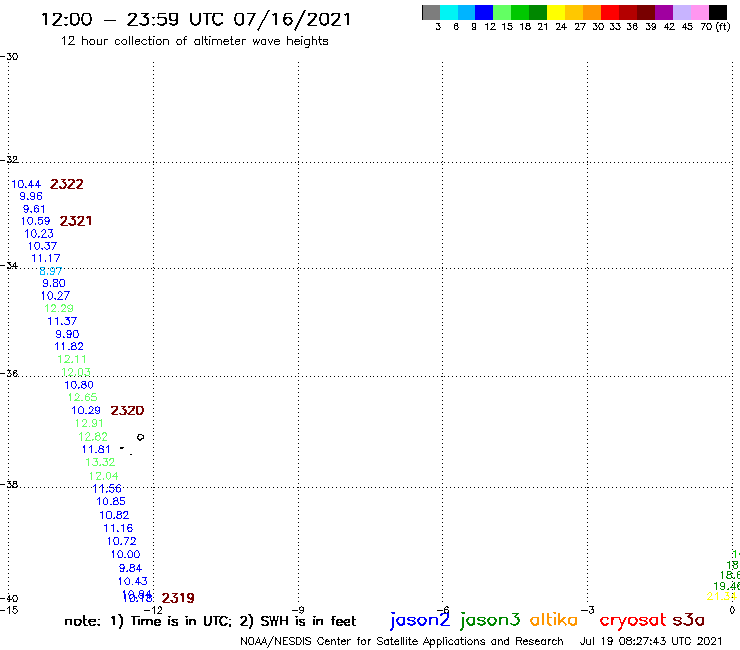
Task: Click the light blue value 8.97
Action: tap(50, 271)
